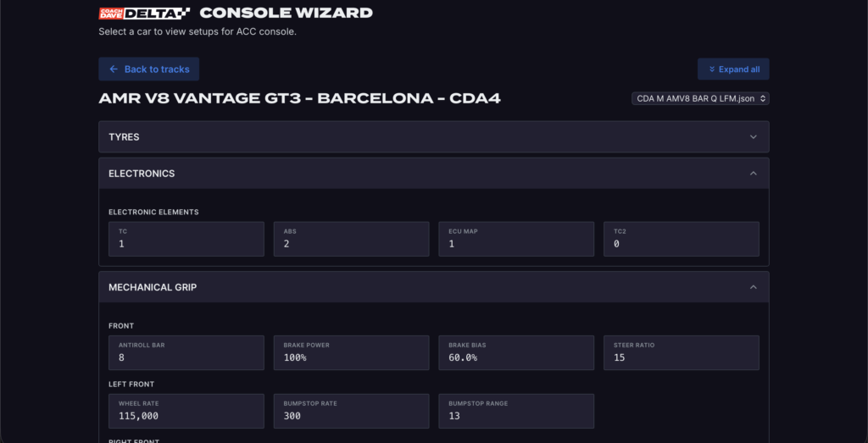The height and width of the screenshot is (443, 868).
Task: Click the Bumpstop Range value field
Action: (x=516, y=411)
